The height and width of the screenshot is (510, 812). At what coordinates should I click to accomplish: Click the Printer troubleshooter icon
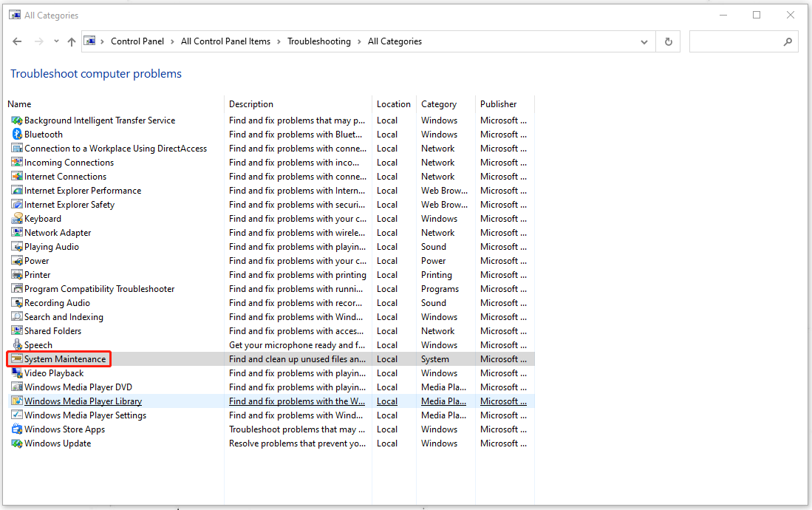[17, 275]
